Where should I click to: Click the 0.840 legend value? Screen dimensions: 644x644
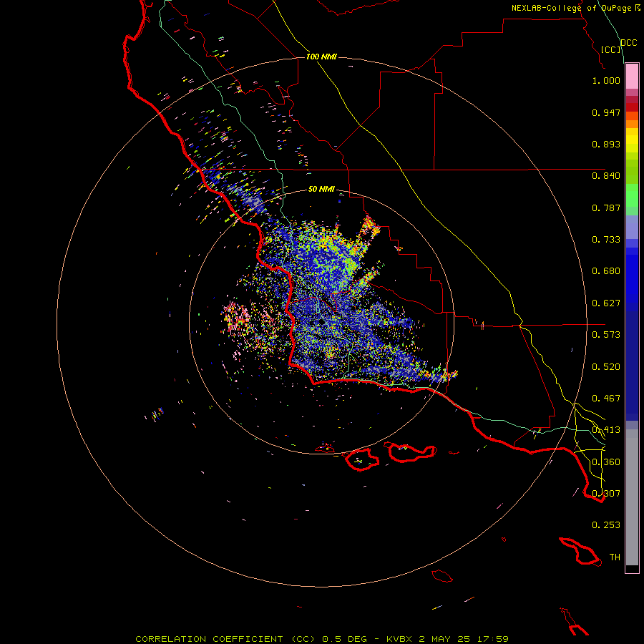click(606, 176)
